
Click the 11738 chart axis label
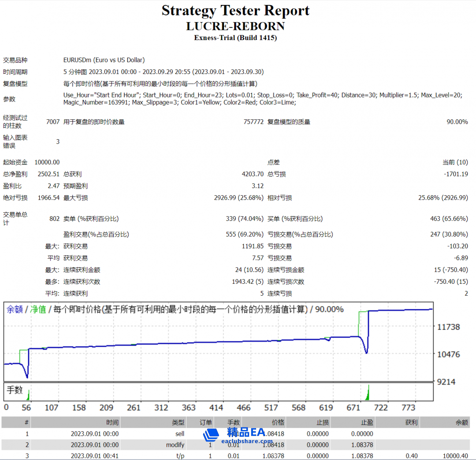(x=449, y=327)
